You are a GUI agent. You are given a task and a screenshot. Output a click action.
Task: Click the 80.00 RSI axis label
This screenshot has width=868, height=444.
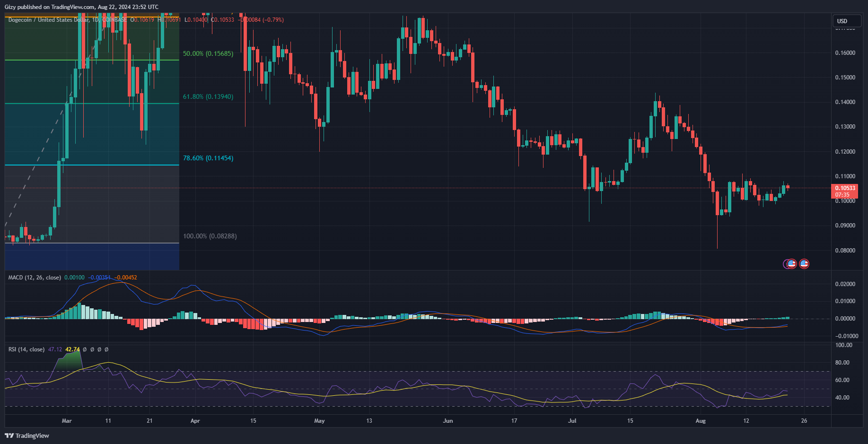click(x=842, y=363)
